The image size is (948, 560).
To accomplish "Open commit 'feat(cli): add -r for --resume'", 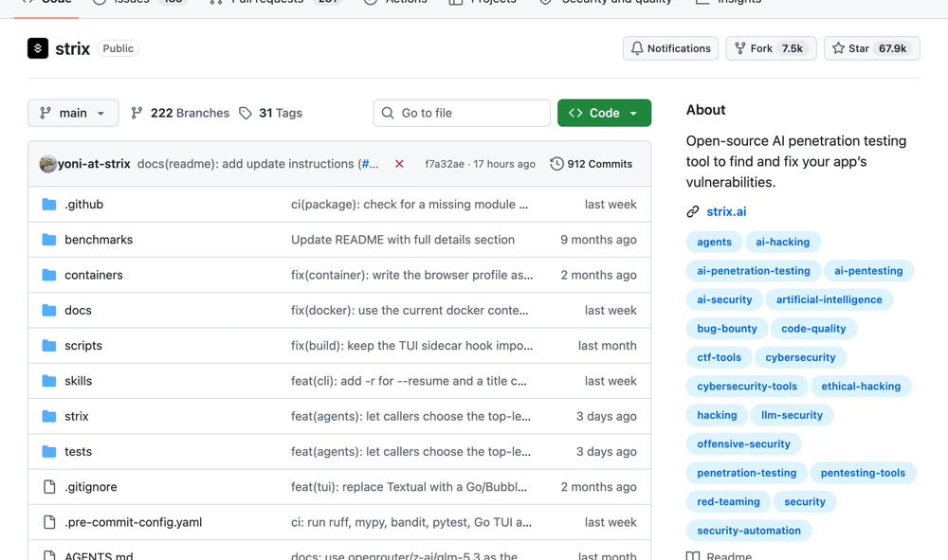I will point(409,381).
